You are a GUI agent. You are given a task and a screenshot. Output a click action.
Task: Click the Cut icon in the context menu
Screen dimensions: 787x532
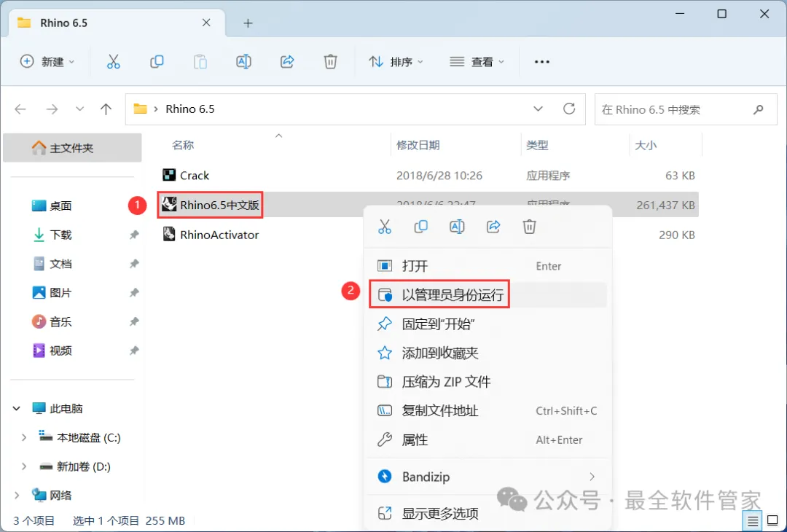click(x=385, y=227)
